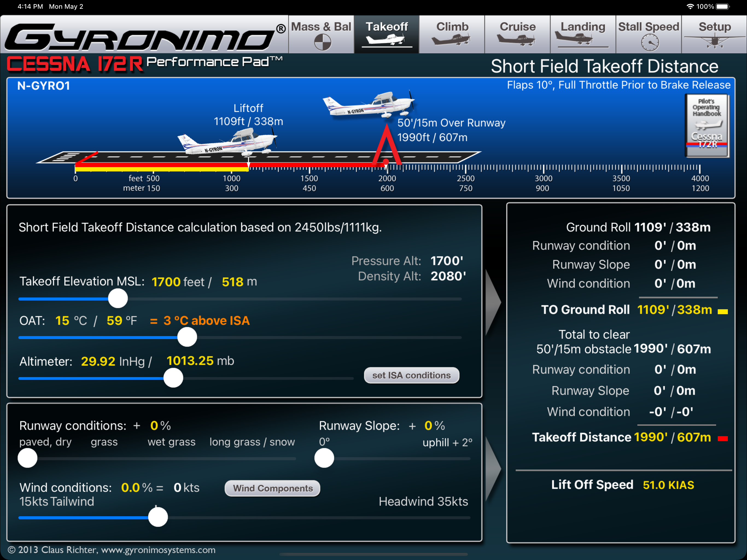Tap the Cessna 172R title text
747x560 pixels.
click(75, 64)
